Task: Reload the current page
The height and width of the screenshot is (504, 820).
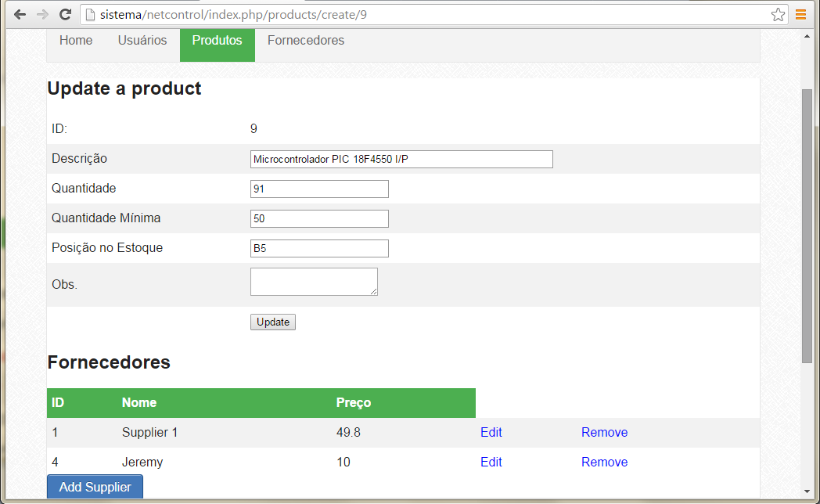Action: [65, 13]
